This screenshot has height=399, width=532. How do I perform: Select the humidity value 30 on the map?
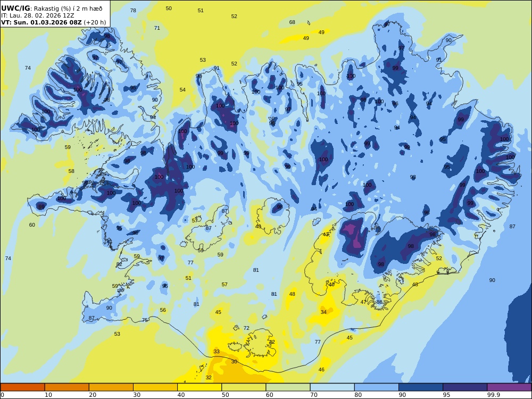pyautogui.click(x=234, y=362)
